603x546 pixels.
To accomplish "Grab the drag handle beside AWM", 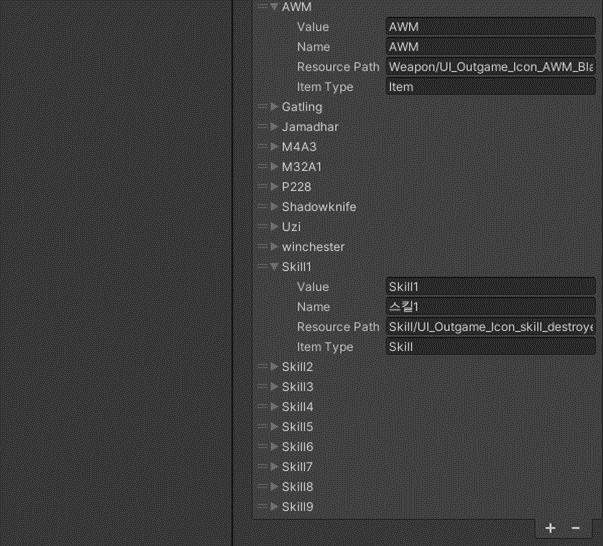I will (x=262, y=7).
